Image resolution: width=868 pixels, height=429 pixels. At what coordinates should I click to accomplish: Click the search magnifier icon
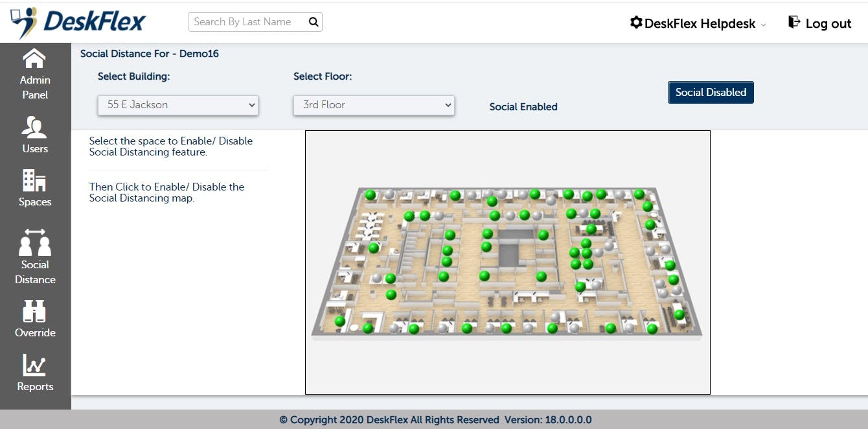(x=314, y=21)
